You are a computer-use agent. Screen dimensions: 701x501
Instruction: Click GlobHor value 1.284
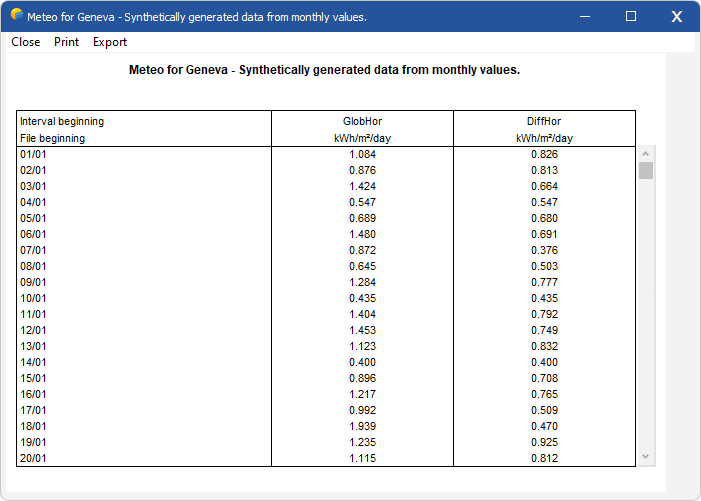362,282
